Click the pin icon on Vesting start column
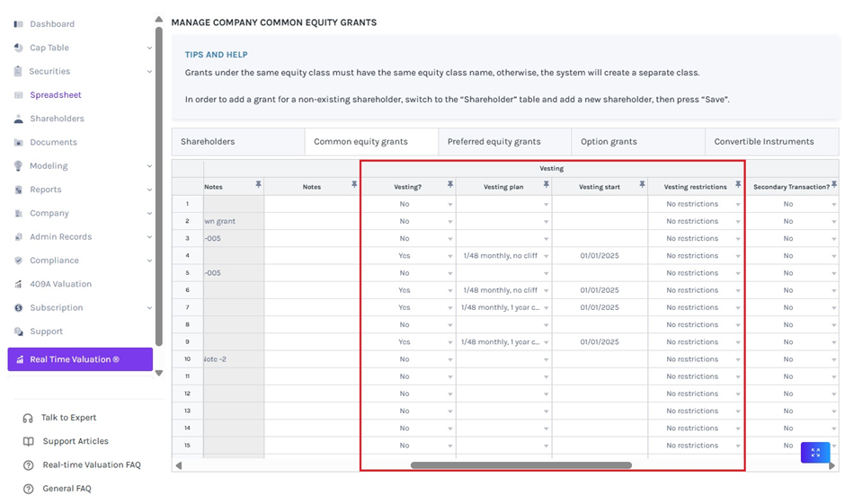 642,185
